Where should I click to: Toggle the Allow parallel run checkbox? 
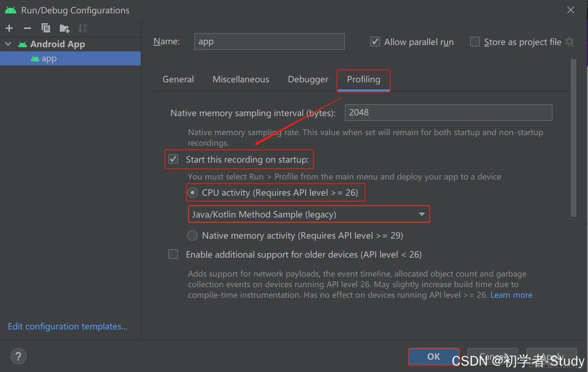pos(375,42)
